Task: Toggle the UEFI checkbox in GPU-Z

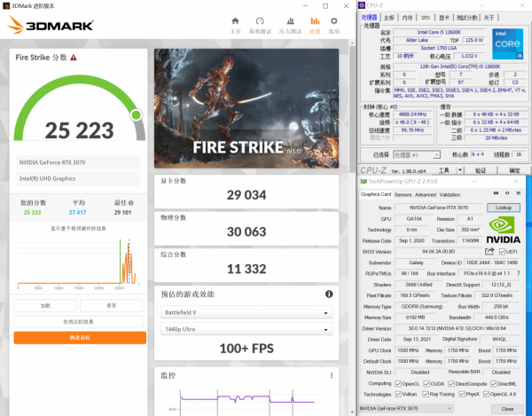Action: (x=502, y=251)
